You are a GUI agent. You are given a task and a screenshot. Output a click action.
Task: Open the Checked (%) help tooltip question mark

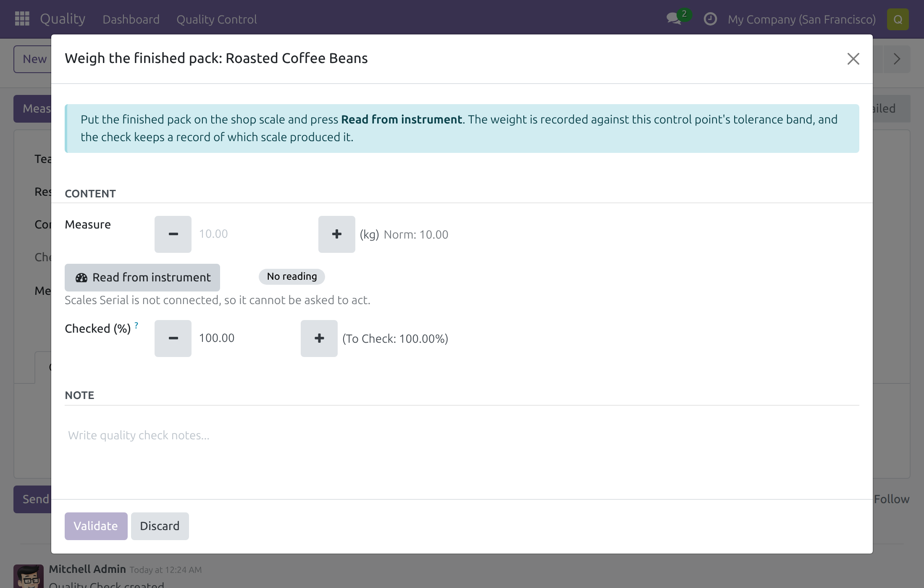coord(136,325)
